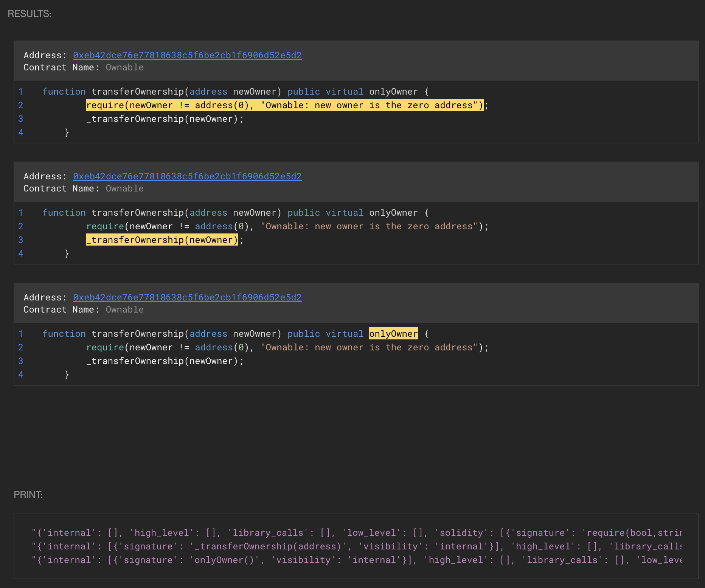Click the highlighted onlyOwner modifier

pyautogui.click(x=393, y=334)
